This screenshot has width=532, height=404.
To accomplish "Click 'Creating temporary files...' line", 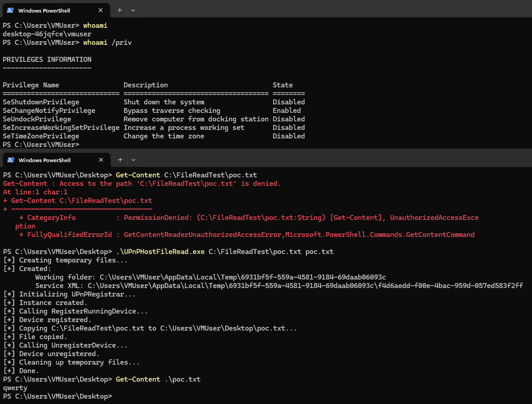I will (65, 260).
